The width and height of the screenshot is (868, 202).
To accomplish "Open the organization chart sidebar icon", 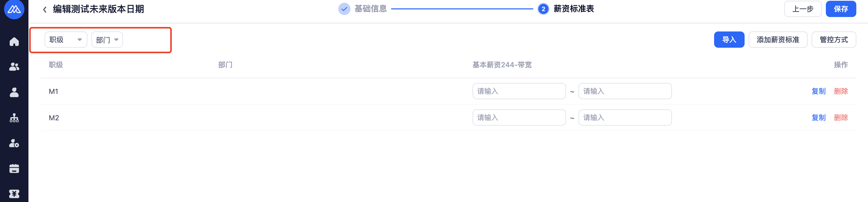I will click(14, 118).
